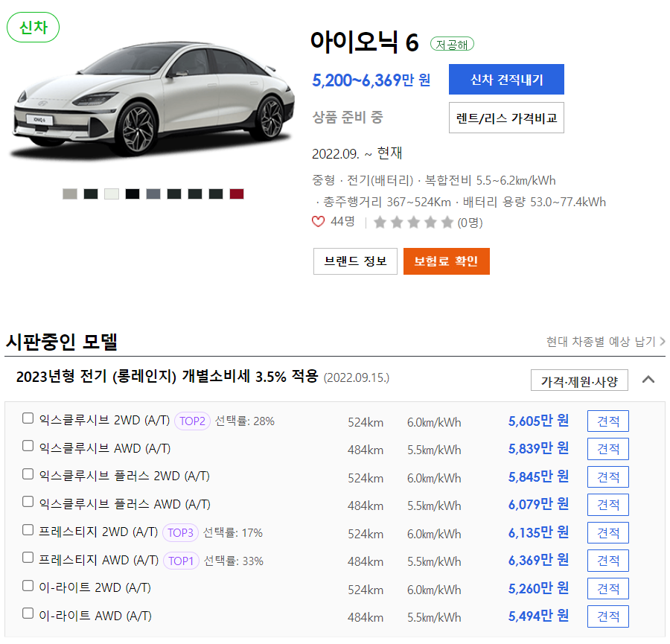Select the black swatch after the white one
Screen dimensions: 670x644
click(x=133, y=194)
